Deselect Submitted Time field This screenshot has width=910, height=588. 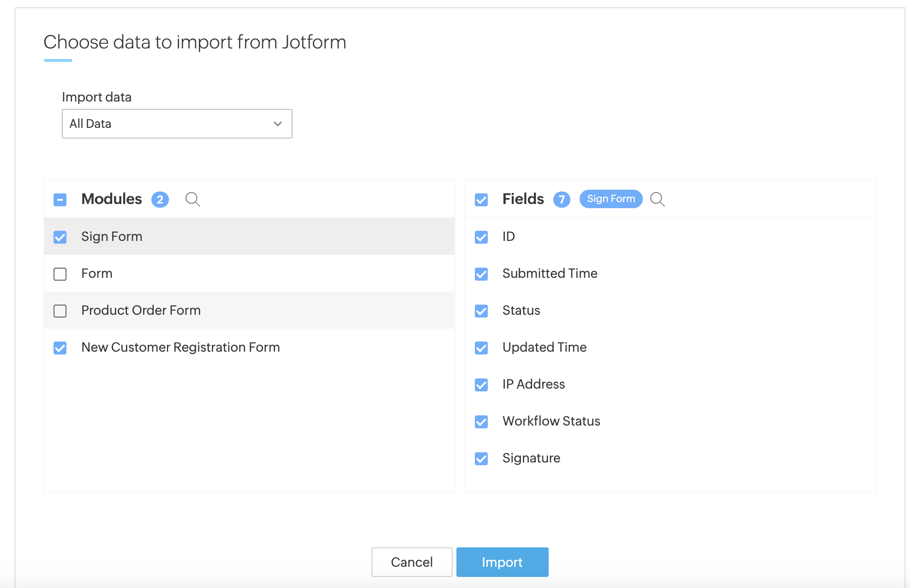pos(481,274)
